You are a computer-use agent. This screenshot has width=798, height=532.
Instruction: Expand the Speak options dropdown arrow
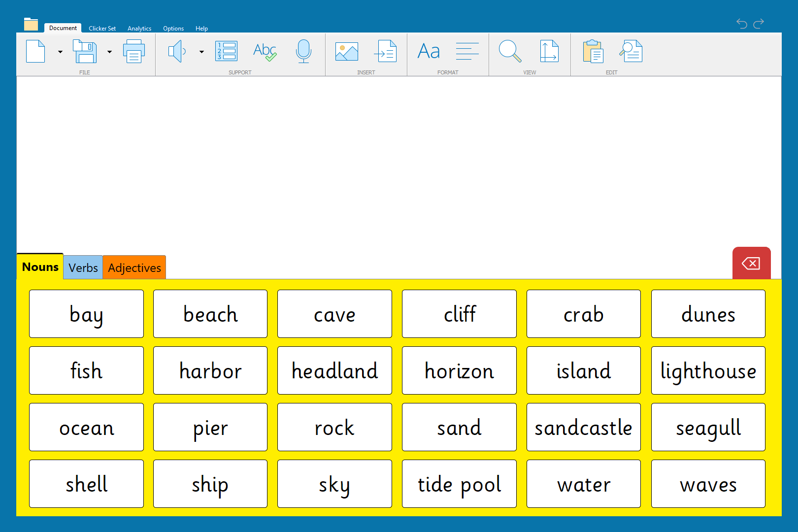coord(201,52)
